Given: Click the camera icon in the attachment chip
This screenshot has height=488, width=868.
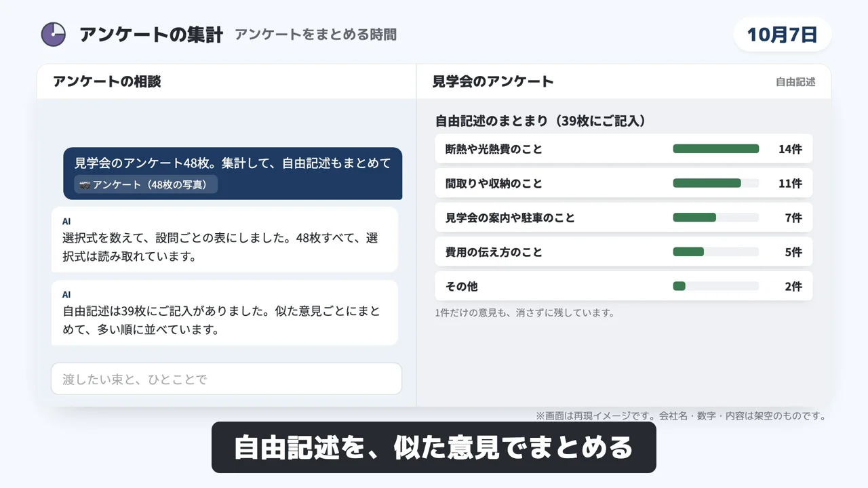Looking at the screenshot, I should pyautogui.click(x=85, y=184).
